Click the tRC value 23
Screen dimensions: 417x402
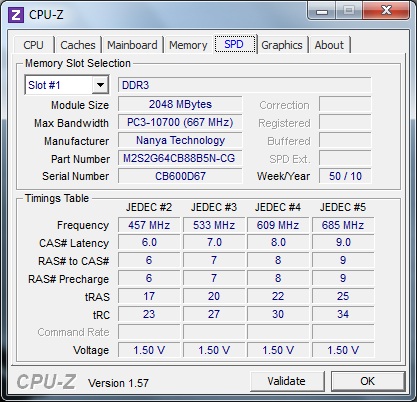click(x=149, y=314)
